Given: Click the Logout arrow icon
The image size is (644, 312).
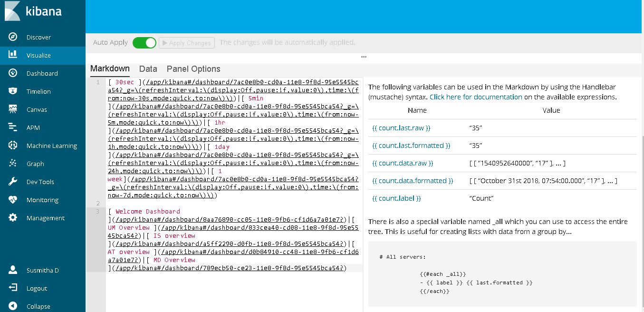Looking at the screenshot, I should pyautogui.click(x=13, y=288).
